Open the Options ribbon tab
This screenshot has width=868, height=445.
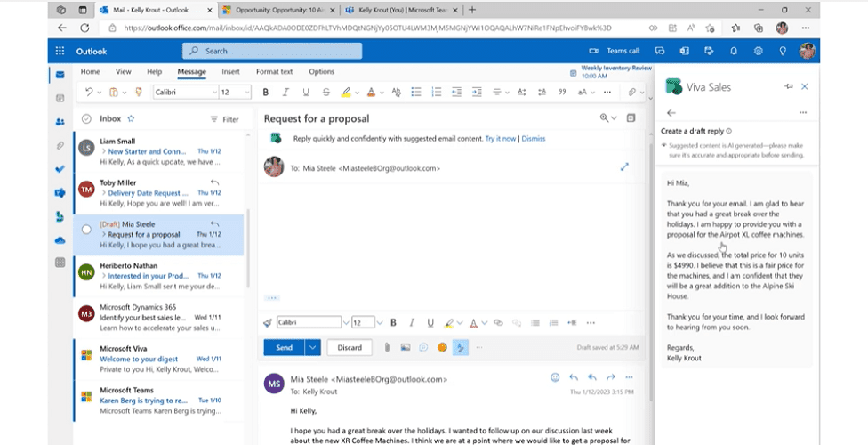click(322, 71)
